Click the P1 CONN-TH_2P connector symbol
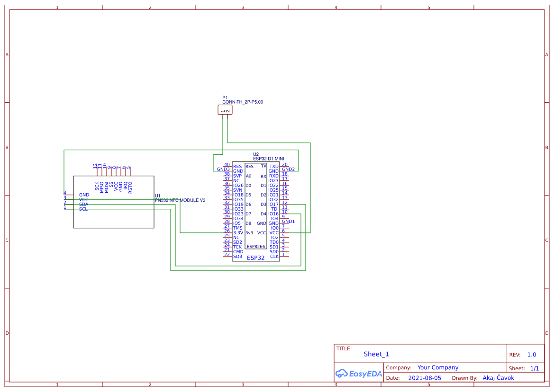This screenshot has width=554, height=392. (x=225, y=109)
